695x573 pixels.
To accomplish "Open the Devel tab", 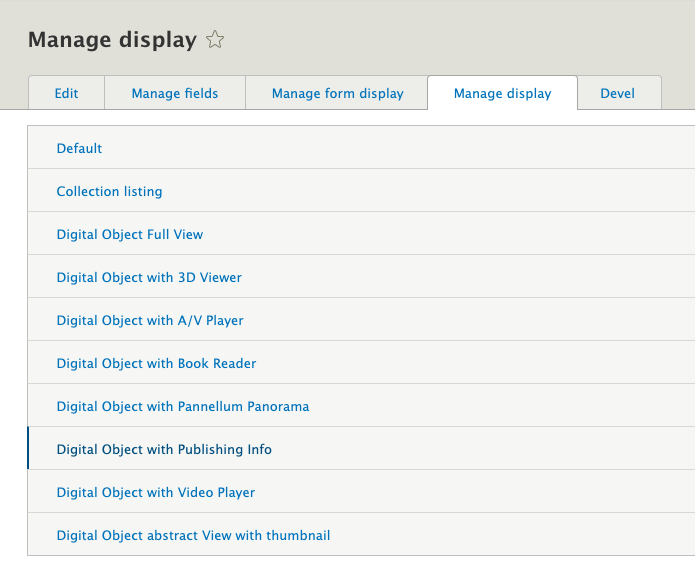I will 618,94.
